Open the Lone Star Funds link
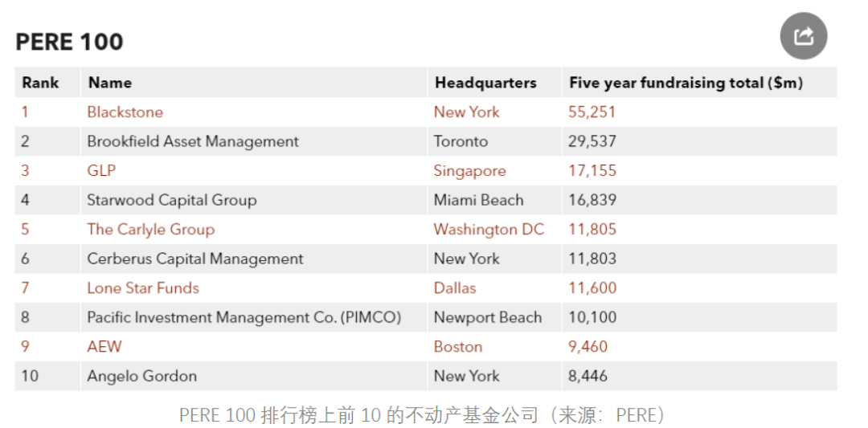Viewport: 868px width, 428px height. 143,287
